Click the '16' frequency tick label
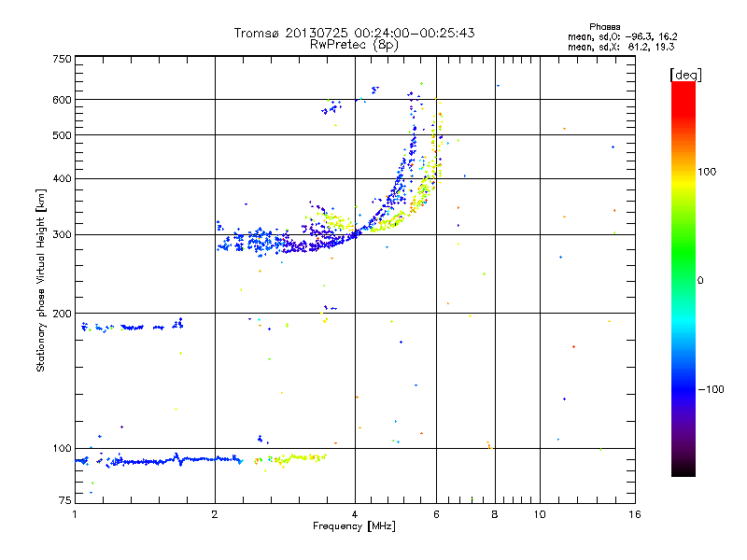This screenshot has width=747, height=560. click(x=635, y=514)
